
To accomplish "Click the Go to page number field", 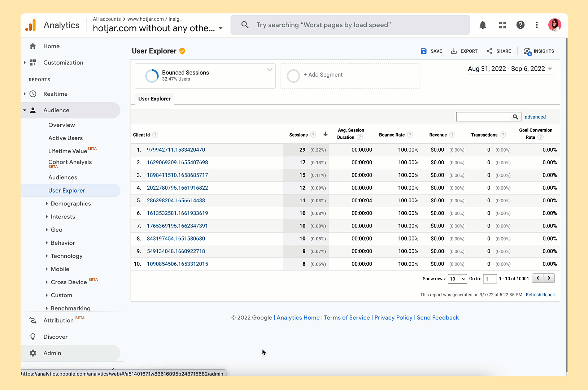I will (490, 279).
